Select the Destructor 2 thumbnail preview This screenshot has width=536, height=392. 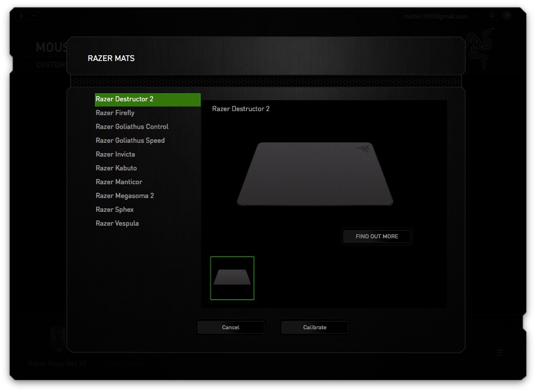[x=232, y=278]
